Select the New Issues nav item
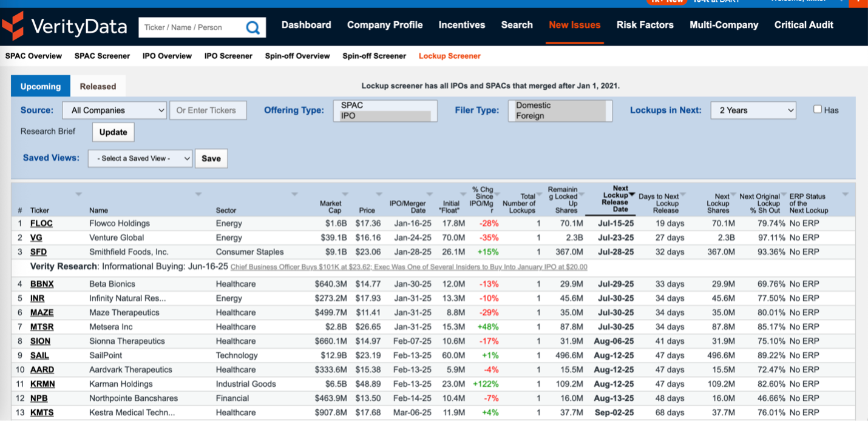Image resolution: width=868 pixels, height=422 pixels. pos(575,25)
